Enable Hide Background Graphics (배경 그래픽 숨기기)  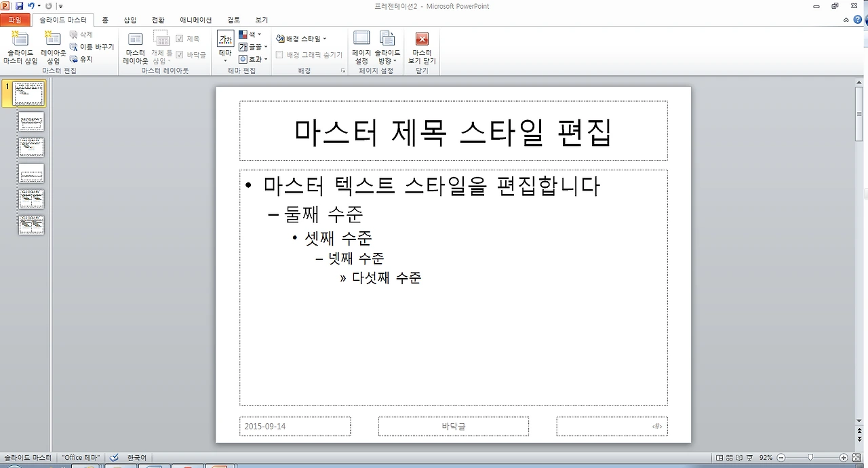click(279, 54)
